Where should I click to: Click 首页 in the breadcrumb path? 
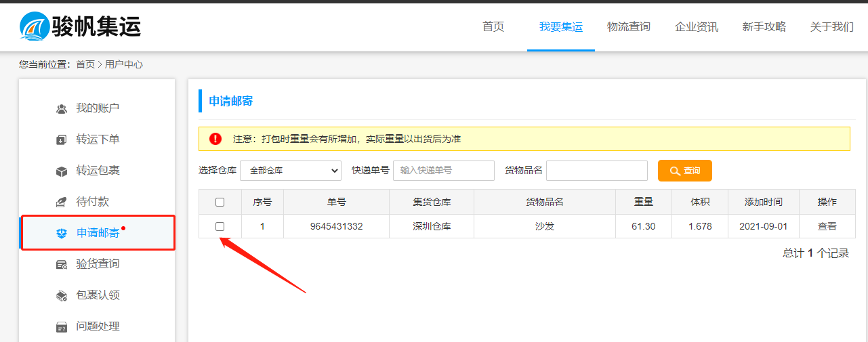pos(85,64)
